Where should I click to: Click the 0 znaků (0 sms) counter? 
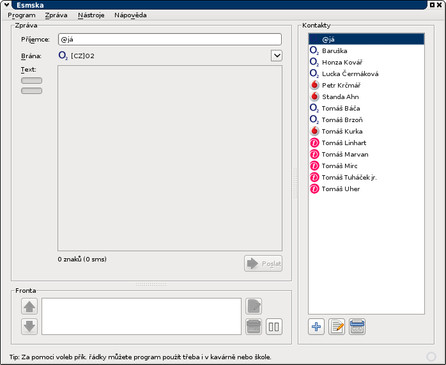tap(82, 259)
